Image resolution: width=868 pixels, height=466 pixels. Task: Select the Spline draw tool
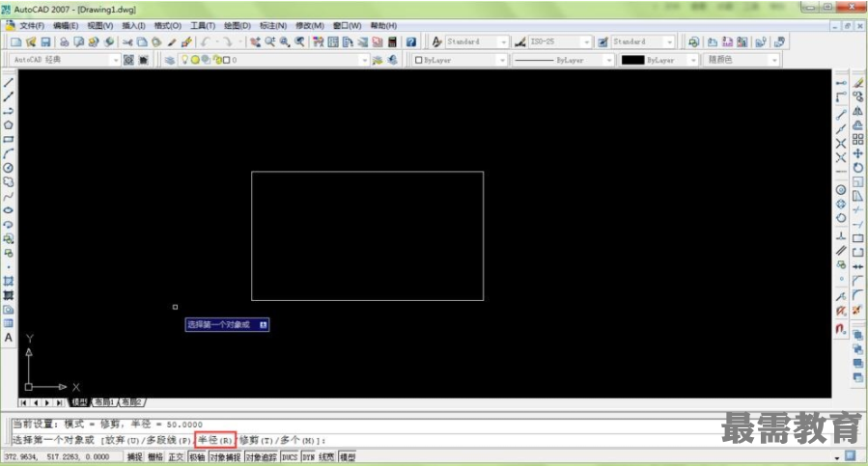[x=9, y=197]
